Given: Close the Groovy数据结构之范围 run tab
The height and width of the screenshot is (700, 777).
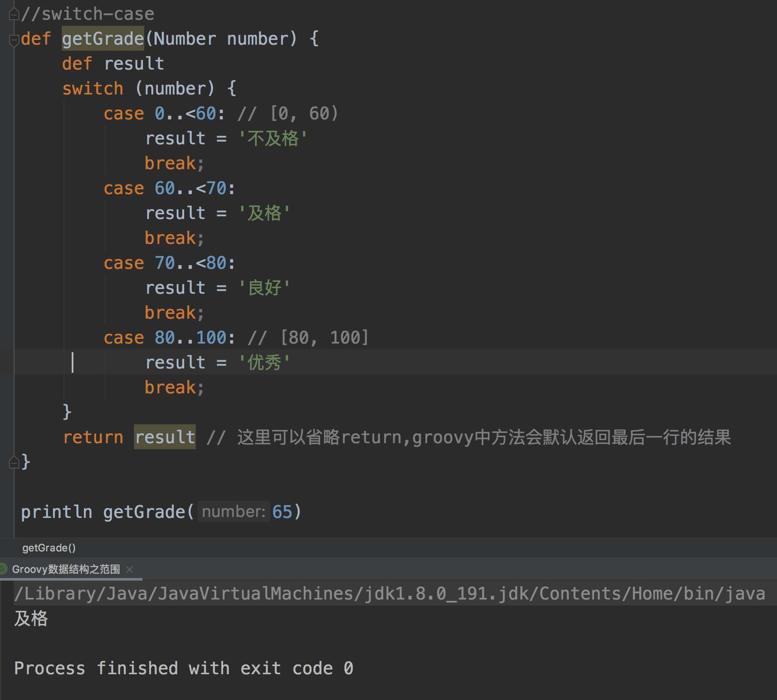Looking at the screenshot, I should (x=130, y=569).
